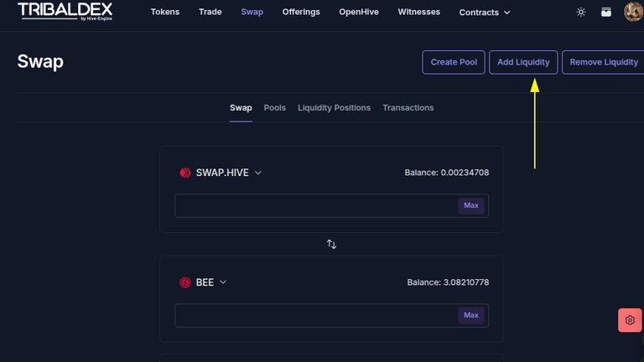Image resolution: width=644 pixels, height=362 pixels.
Task: Click the Create Pool button
Action: pos(454,62)
